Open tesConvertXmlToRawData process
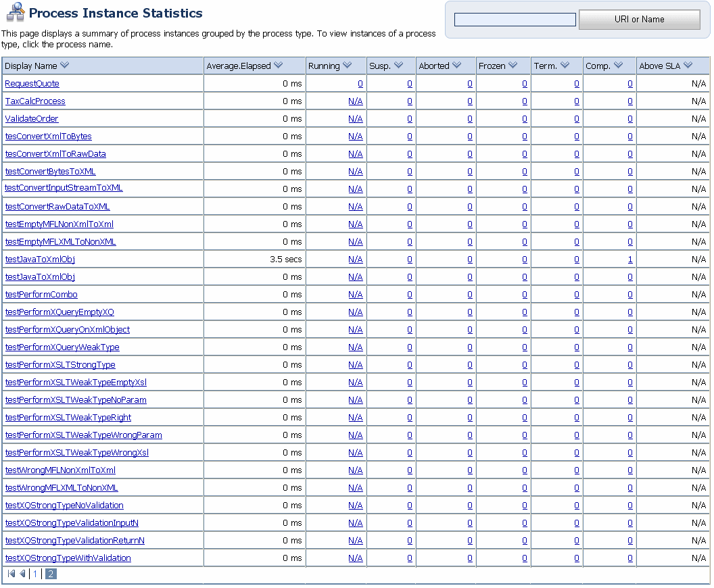 (55, 154)
